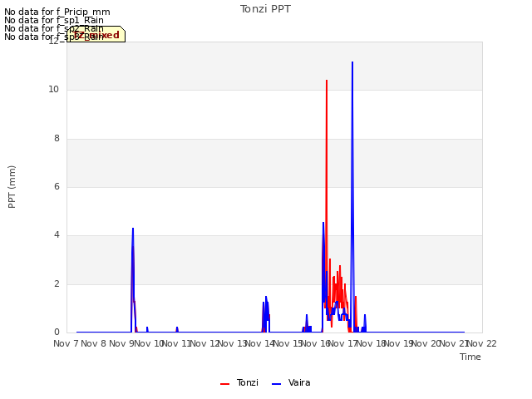Click the Nov 7 x-axis tick label
The width and height of the screenshot is (532, 399).
click(66, 343)
